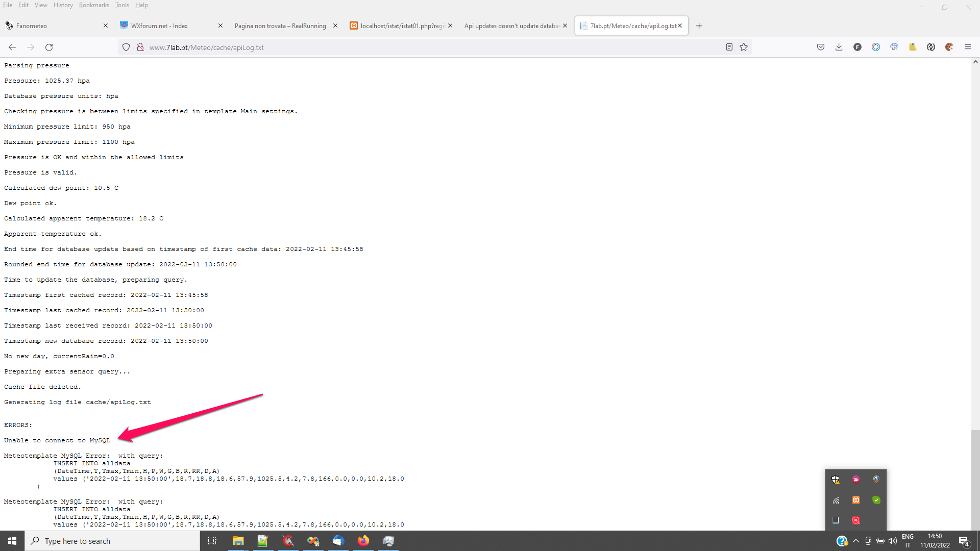The width and height of the screenshot is (980, 551).
Task: Open Notepad++ from the taskbar
Action: (x=263, y=541)
